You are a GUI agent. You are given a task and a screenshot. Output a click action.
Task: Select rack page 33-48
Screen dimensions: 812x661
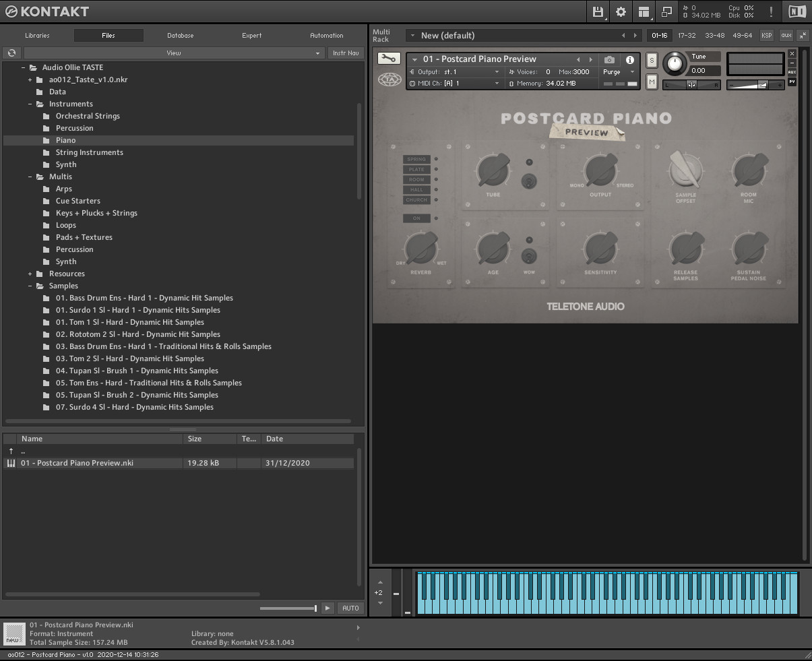[714, 35]
